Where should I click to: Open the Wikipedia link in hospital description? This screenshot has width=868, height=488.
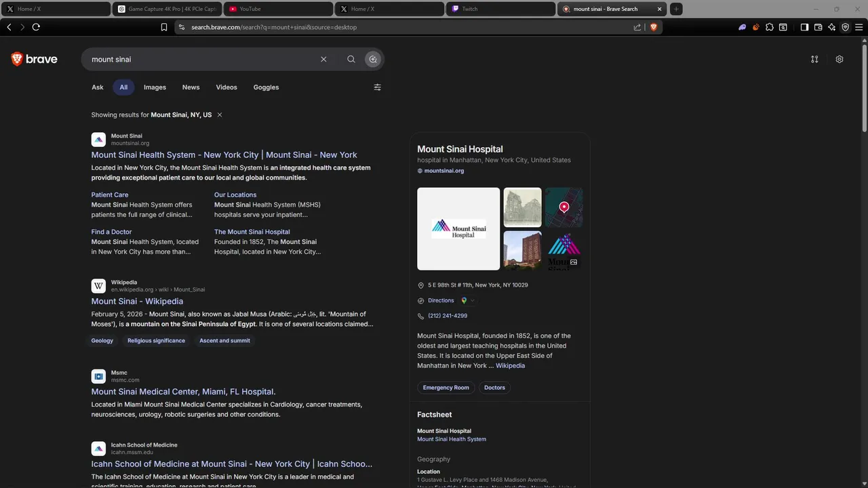coord(510,366)
